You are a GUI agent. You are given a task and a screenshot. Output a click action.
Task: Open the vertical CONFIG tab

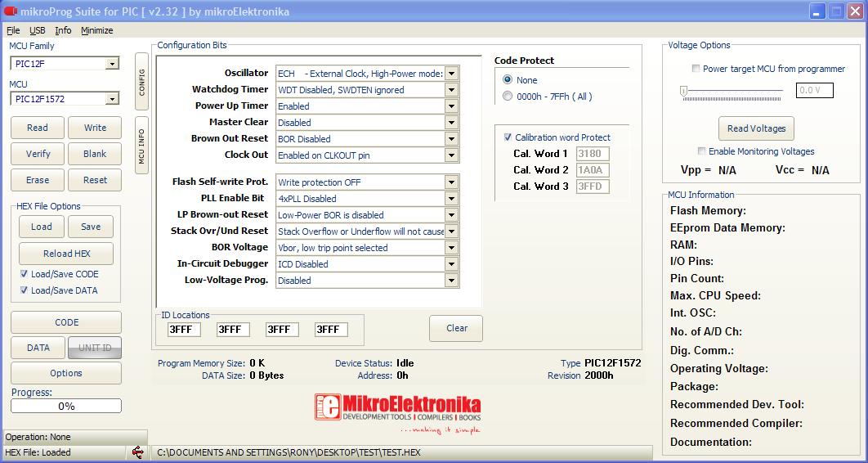pos(141,82)
